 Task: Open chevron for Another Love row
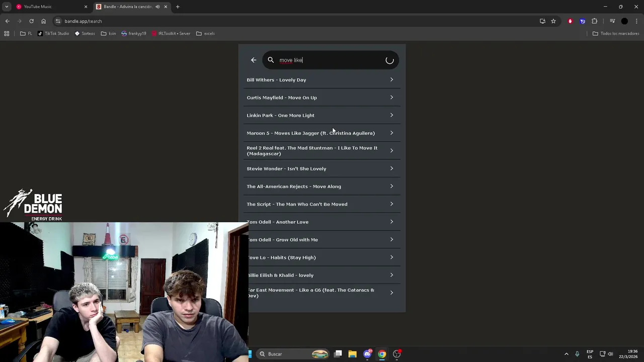click(x=391, y=222)
